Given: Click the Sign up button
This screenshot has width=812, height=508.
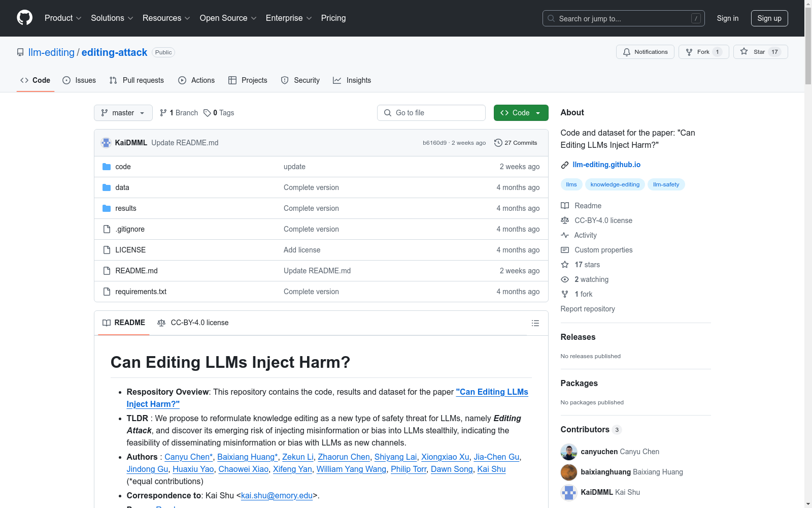Looking at the screenshot, I should (x=769, y=18).
